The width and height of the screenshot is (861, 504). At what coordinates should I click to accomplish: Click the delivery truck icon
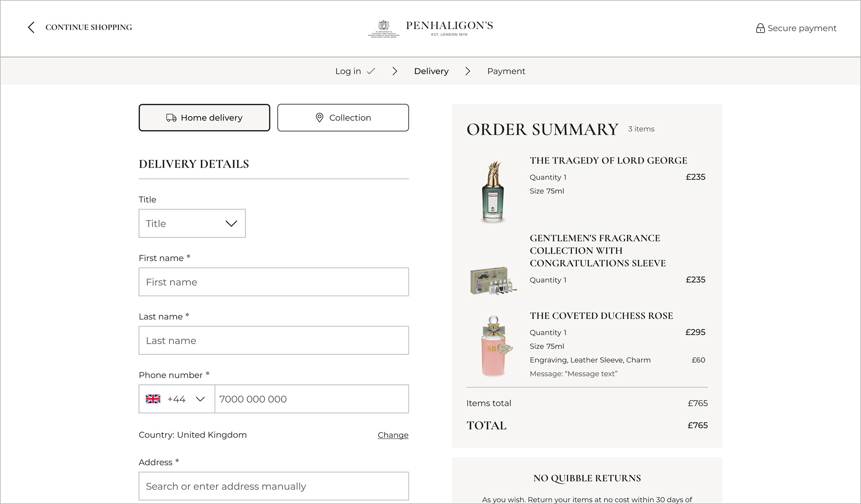pos(171,118)
